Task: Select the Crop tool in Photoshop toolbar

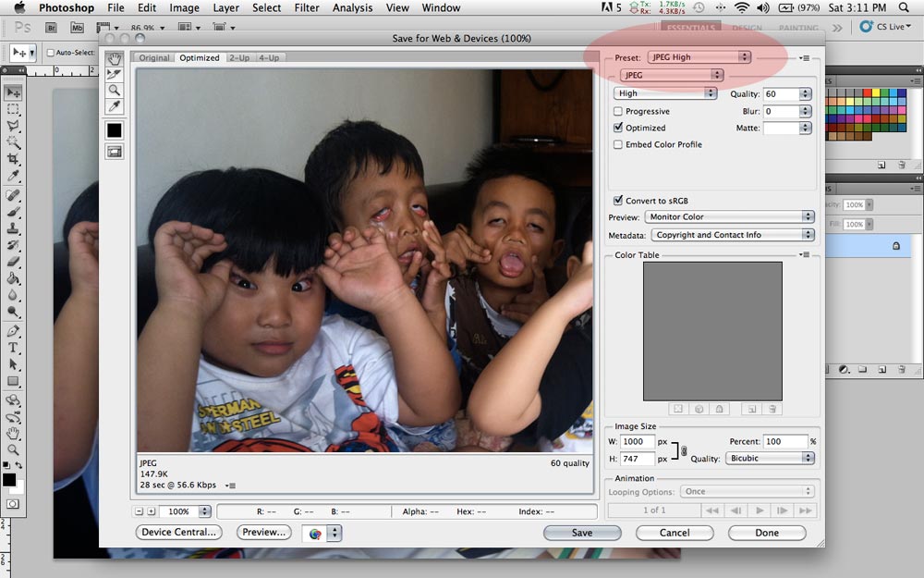Action: 13,159
